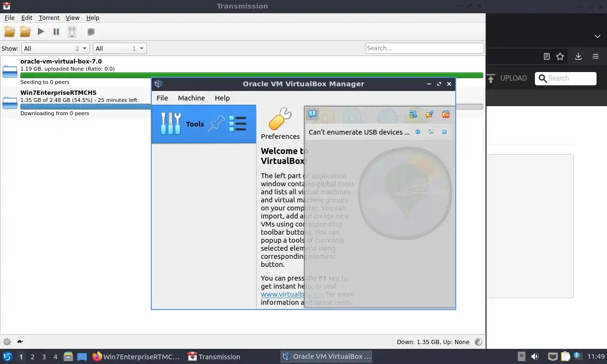
Task: Switch to the Firefox Win7EnterpriseRTMC taskbar window
Action: tap(137, 356)
